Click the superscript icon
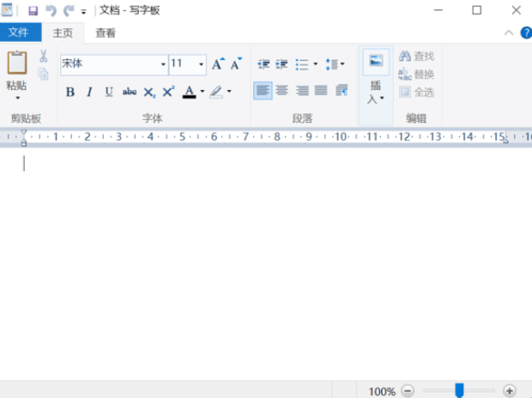 [x=168, y=92]
